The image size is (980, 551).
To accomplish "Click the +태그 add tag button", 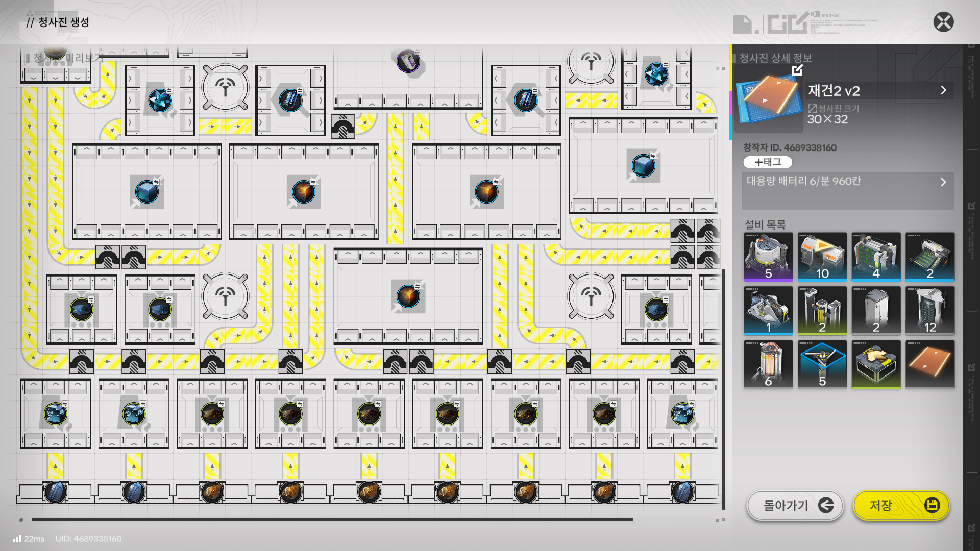I will click(768, 162).
